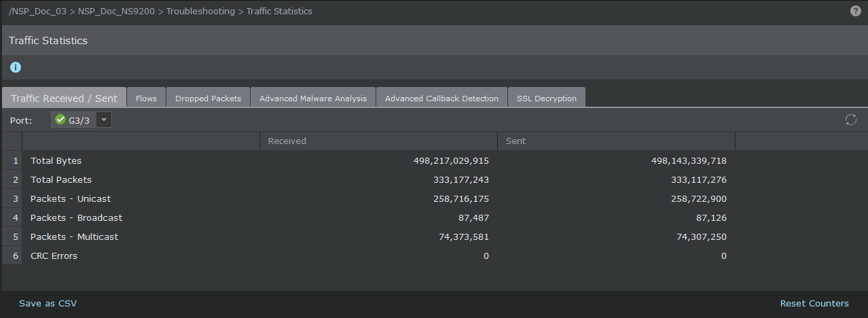This screenshot has height=318, width=868.
Task: Click the green check status icon for G3/3
Action: click(60, 120)
